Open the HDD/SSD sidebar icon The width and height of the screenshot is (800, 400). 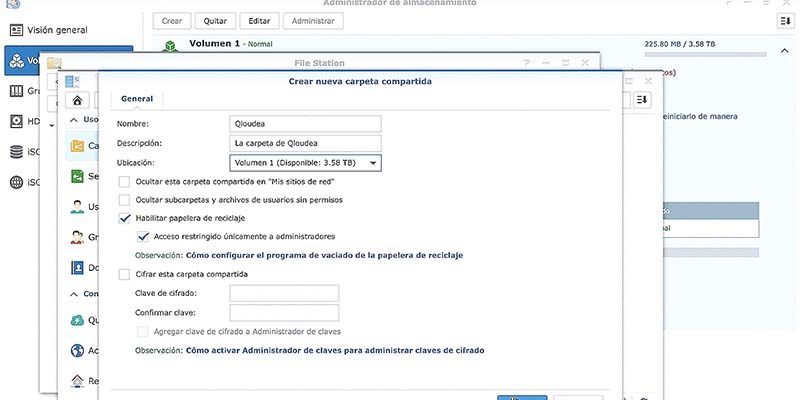pos(17,121)
